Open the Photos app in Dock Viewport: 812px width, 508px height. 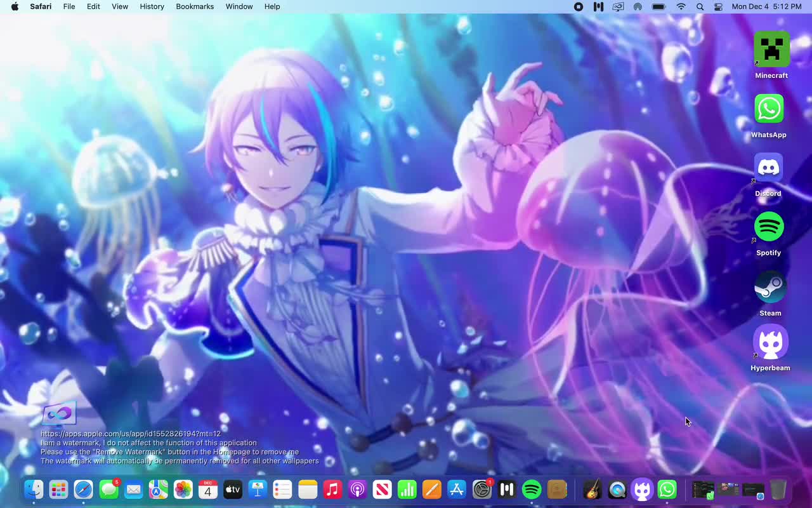[x=183, y=490]
